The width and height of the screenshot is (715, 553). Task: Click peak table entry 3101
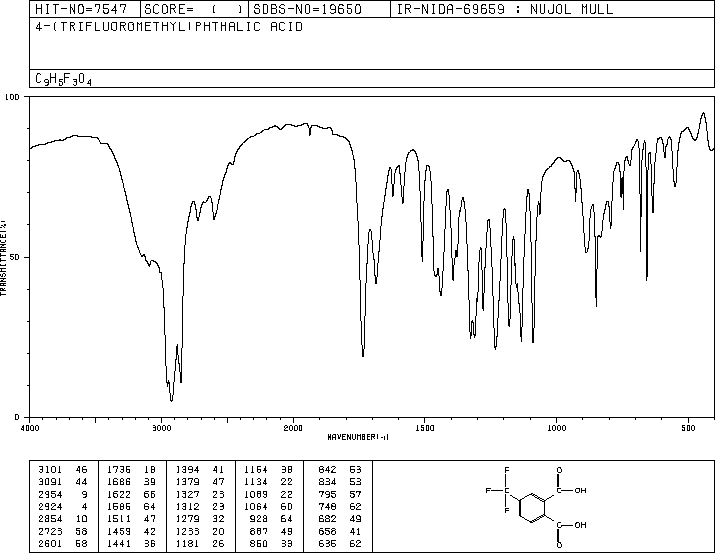tap(50, 469)
